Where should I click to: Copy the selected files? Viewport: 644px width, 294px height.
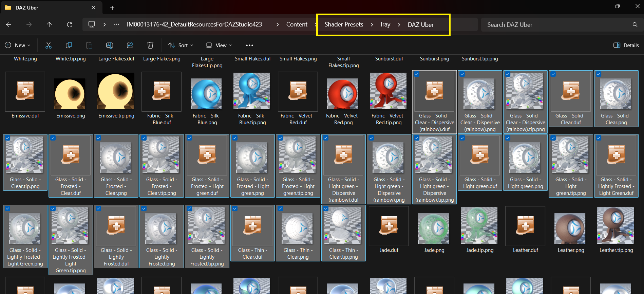click(x=69, y=45)
